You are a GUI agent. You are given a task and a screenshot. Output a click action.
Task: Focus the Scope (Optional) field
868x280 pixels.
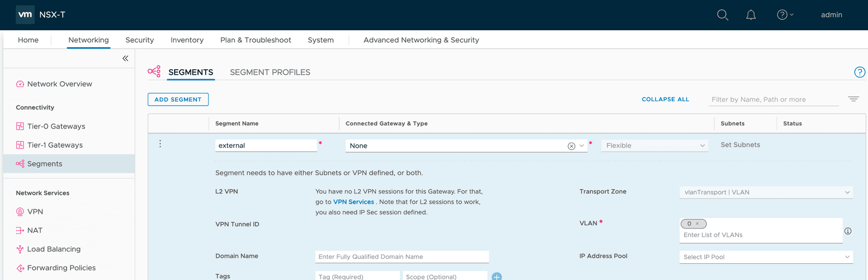point(445,276)
